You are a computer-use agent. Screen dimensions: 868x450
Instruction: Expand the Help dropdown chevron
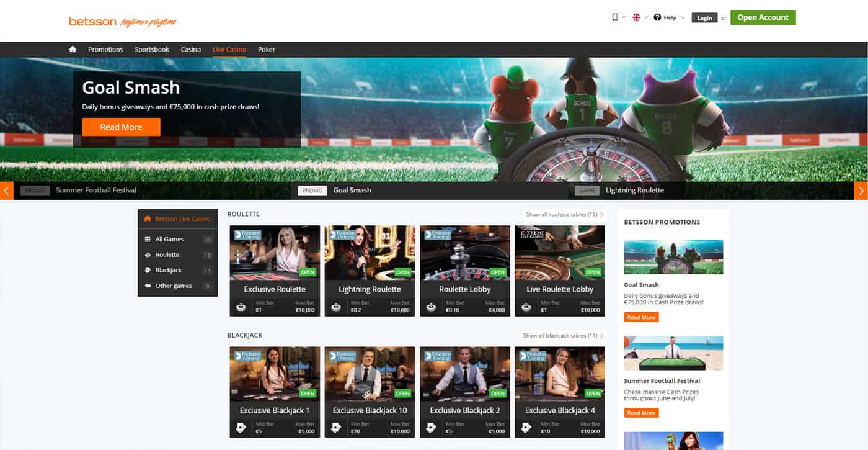(x=683, y=17)
